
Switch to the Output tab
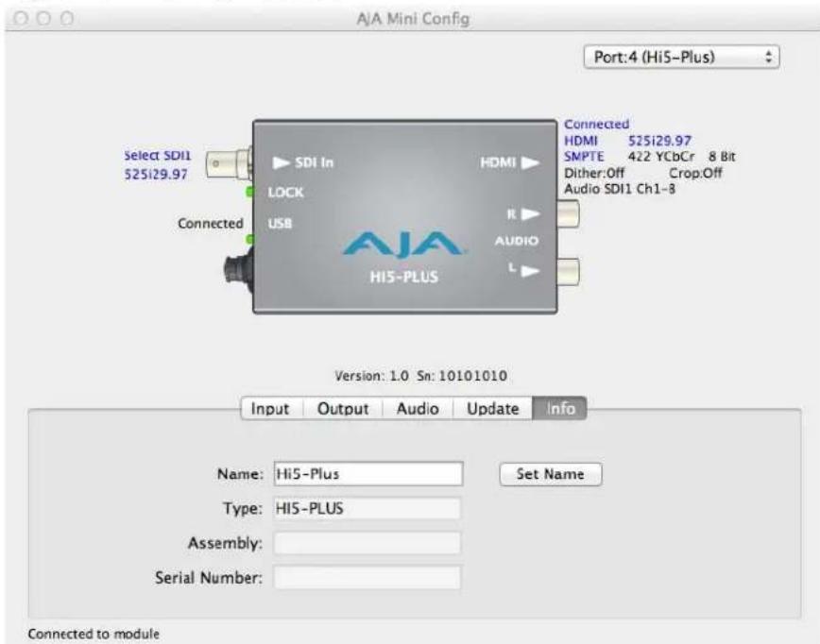343,408
